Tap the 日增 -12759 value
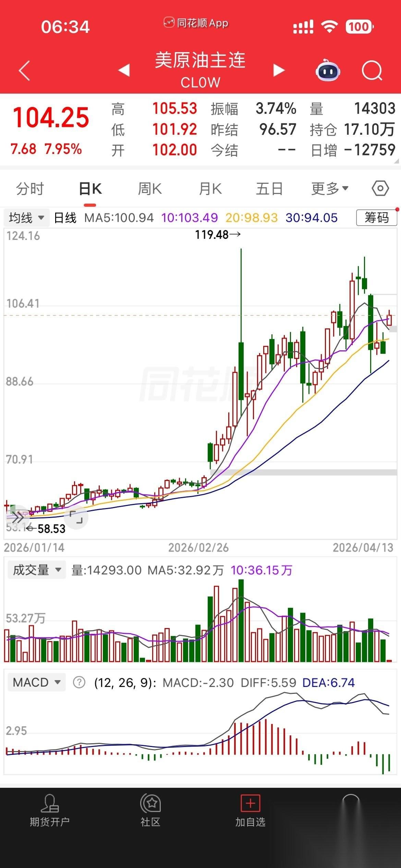Screen dimensions: 401x868 tap(370, 150)
